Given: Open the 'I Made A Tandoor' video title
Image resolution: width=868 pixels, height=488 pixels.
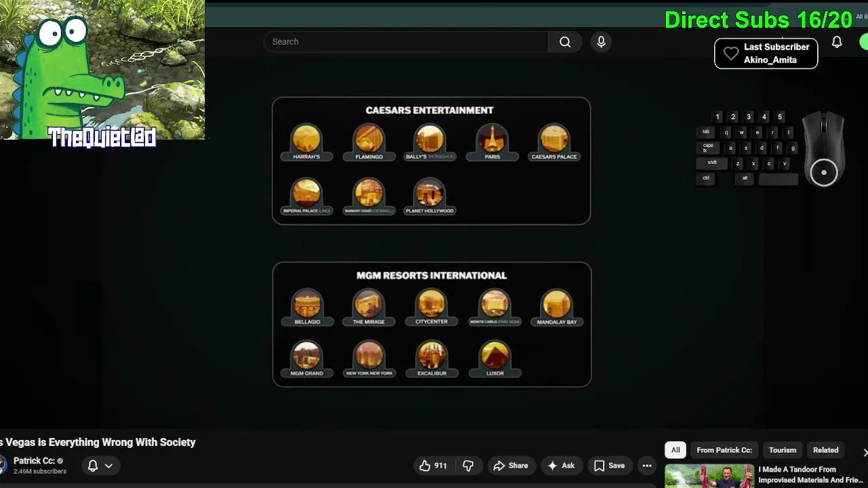Looking at the screenshot, I should [810, 474].
